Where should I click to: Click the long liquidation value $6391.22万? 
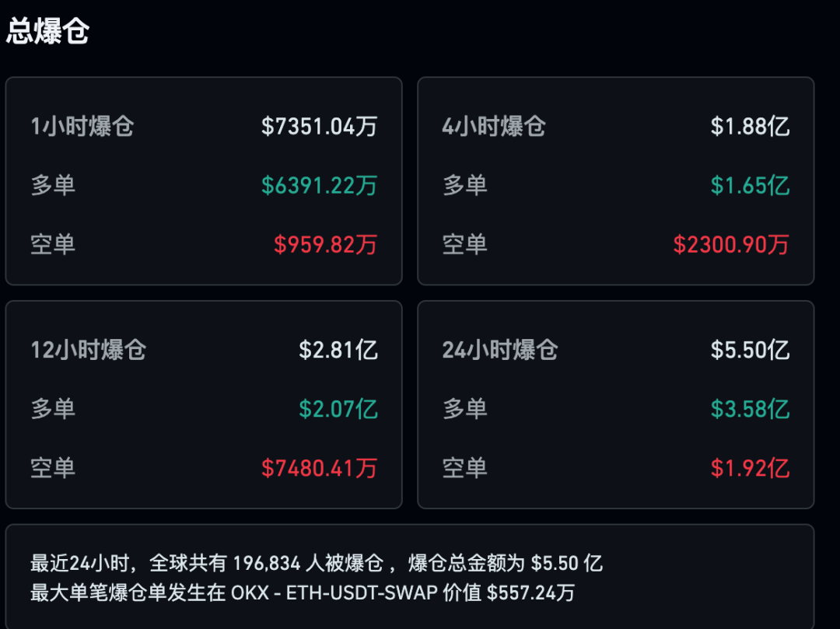click(319, 185)
